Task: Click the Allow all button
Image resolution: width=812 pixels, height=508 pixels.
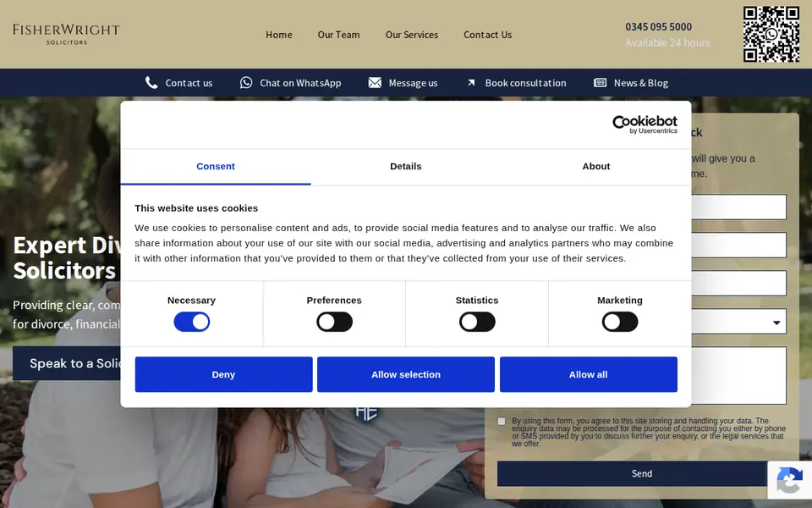Action: coord(589,374)
